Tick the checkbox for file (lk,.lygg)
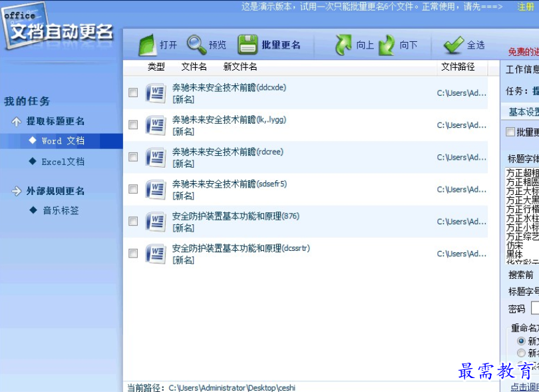Image resolution: width=539 pixels, height=392 pixels. 133,124
